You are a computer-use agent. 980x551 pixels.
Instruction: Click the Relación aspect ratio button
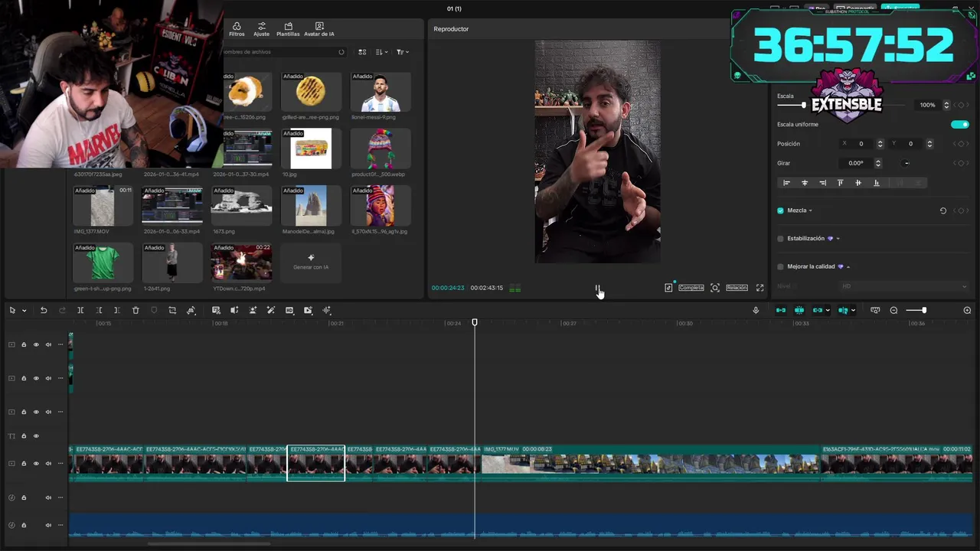coord(737,288)
